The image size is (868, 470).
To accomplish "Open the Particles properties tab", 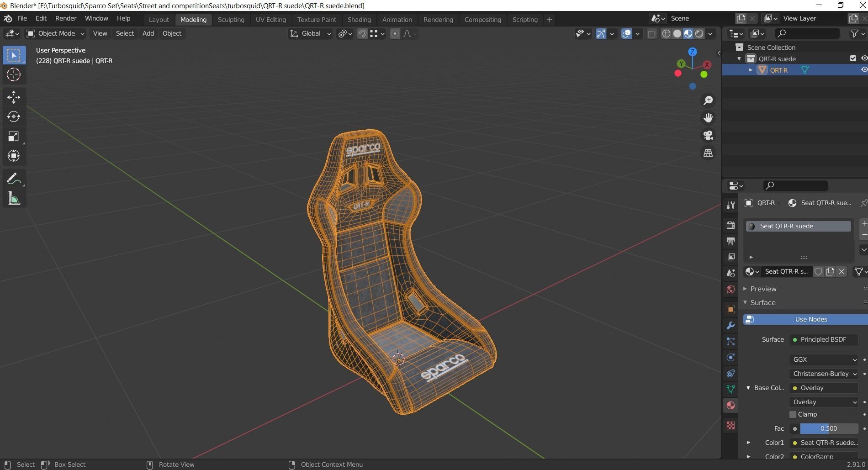I will point(730,341).
